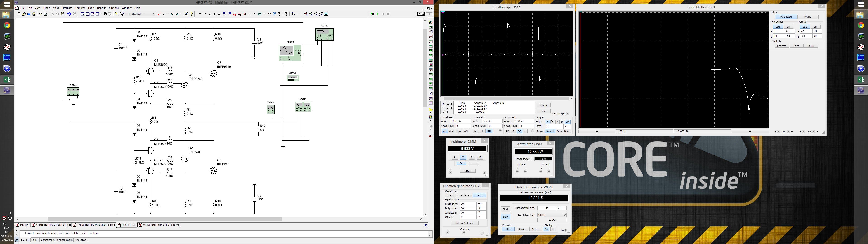Screen dimensions: 868x244
Task: Click the Zoom out magnifier icon
Action: pyautogui.click(x=311, y=14)
